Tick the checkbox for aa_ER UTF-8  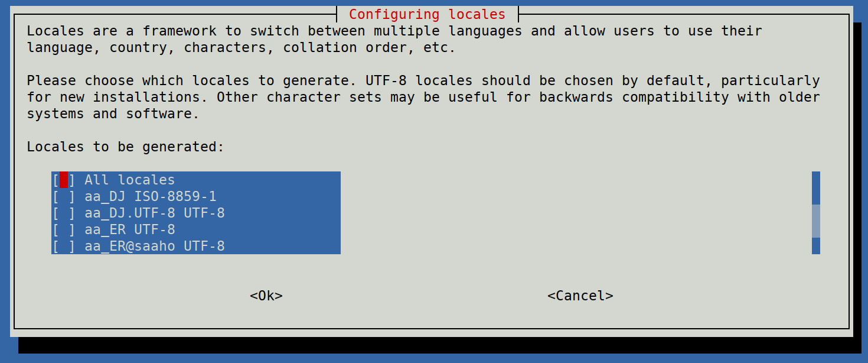coord(64,229)
